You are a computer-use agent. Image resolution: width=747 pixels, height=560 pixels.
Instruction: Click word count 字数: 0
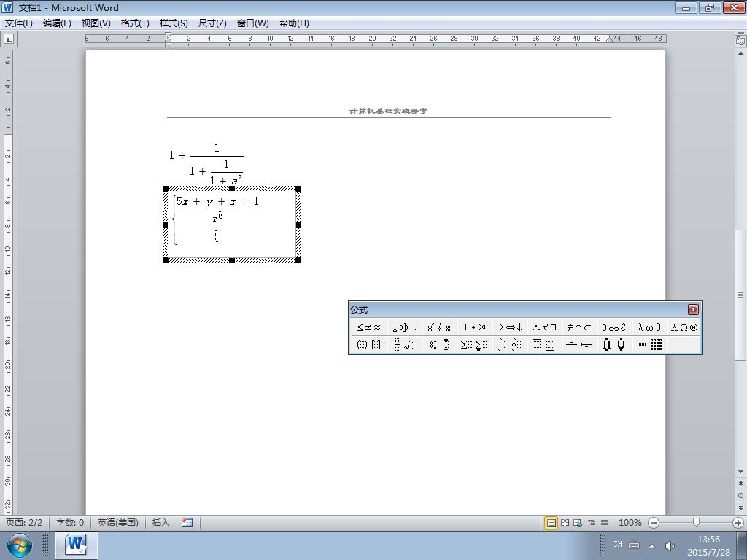coord(69,523)
